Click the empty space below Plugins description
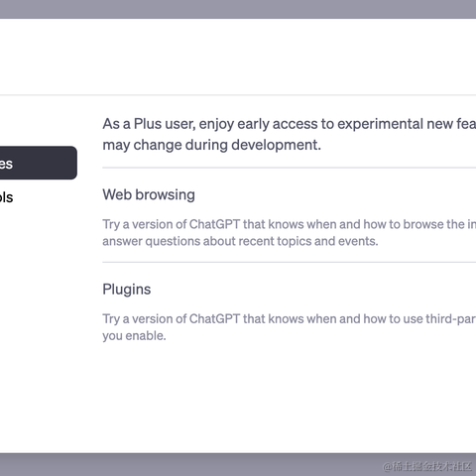Image resolution: width=476 pixels, height=476 pixels. click(x=290, y=399)
